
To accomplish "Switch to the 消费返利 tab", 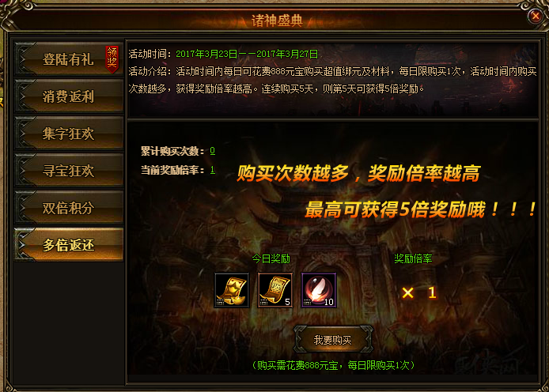I will coord(69,96).
